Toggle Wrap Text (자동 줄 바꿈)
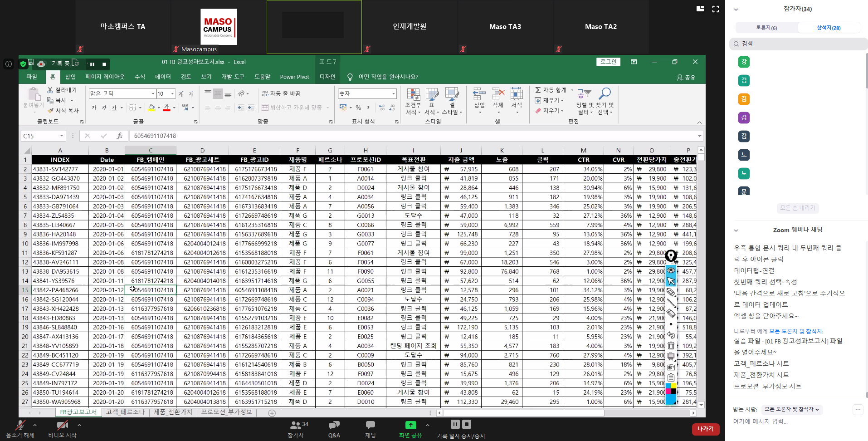 click(281, 93)
